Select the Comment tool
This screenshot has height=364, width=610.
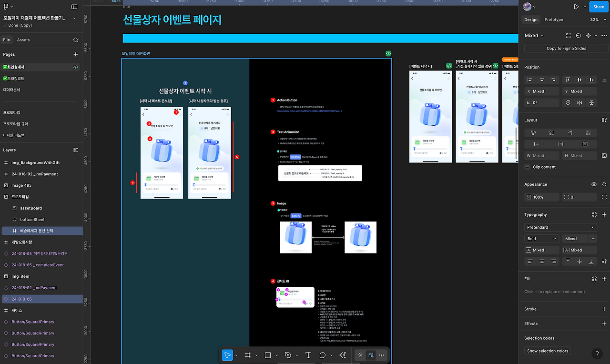pyautogui.click(x=323, y=355)
